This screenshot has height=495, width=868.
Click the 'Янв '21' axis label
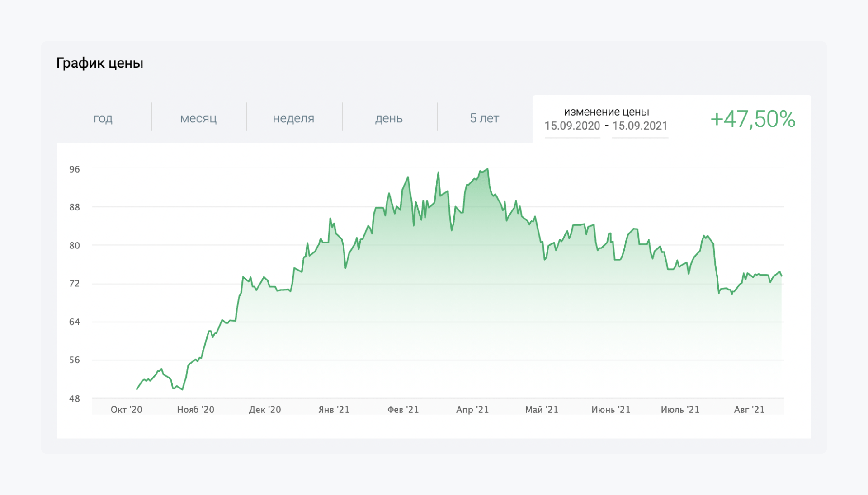click(334, 410)
